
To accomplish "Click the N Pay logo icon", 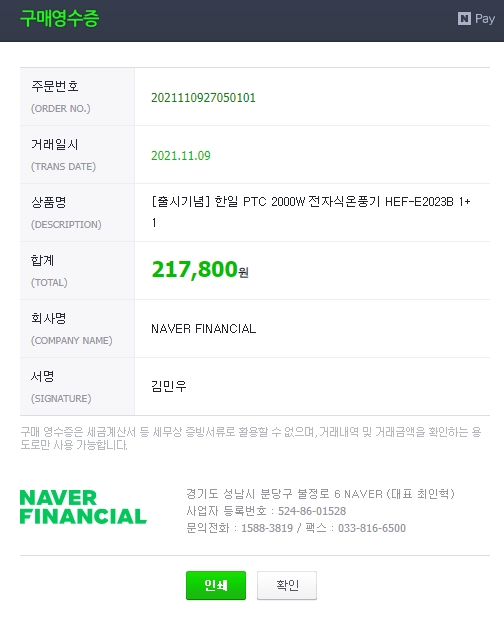I will click(x=476, y=19).
